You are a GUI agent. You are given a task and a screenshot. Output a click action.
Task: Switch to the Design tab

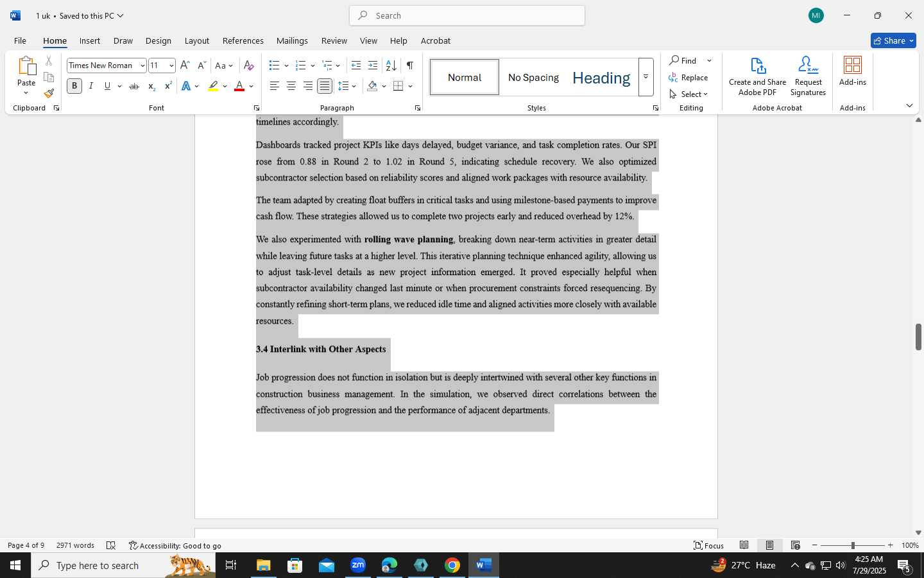(x=158, y=40)
